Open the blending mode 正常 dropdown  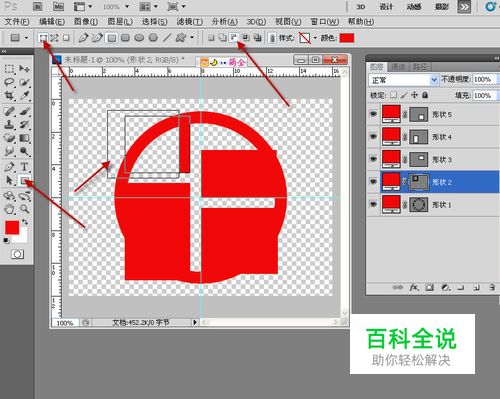pos(403,80)
